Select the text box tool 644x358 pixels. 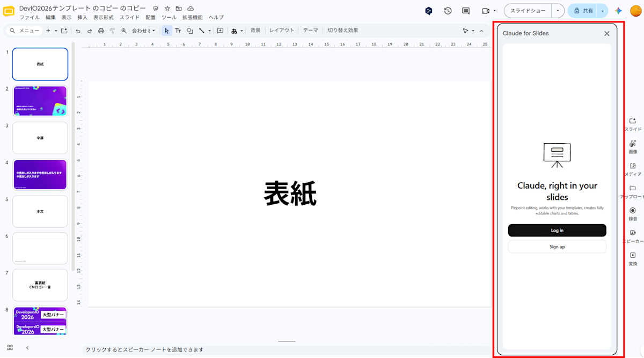[178, 31]
